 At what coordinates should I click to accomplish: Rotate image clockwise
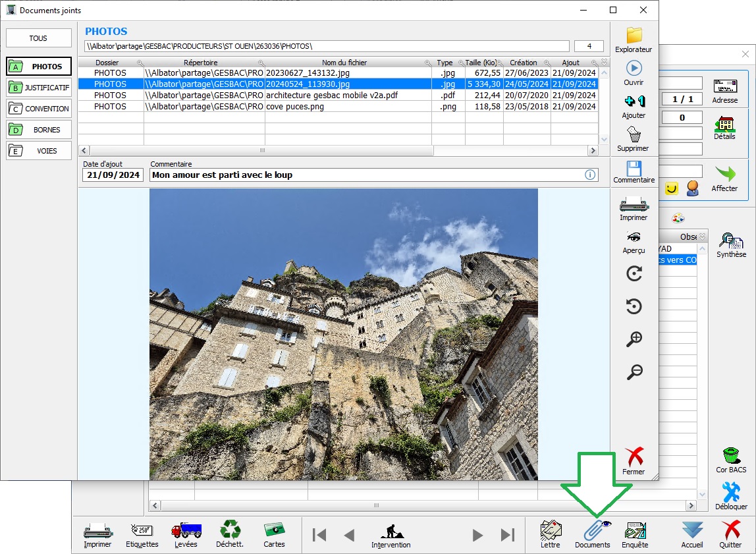click(x=634, y=274)
